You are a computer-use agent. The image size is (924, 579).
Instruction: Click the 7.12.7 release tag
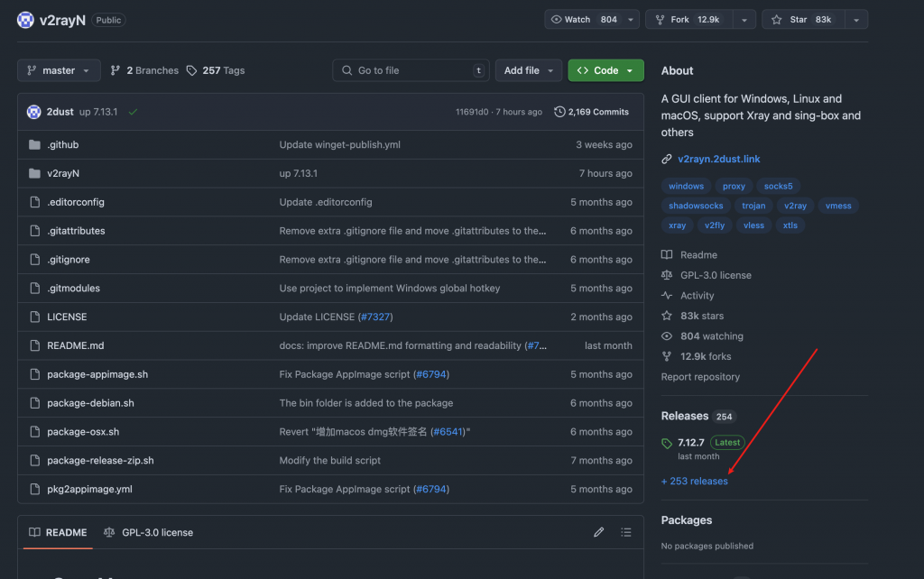pyautogui.click(x=690, y=443)
